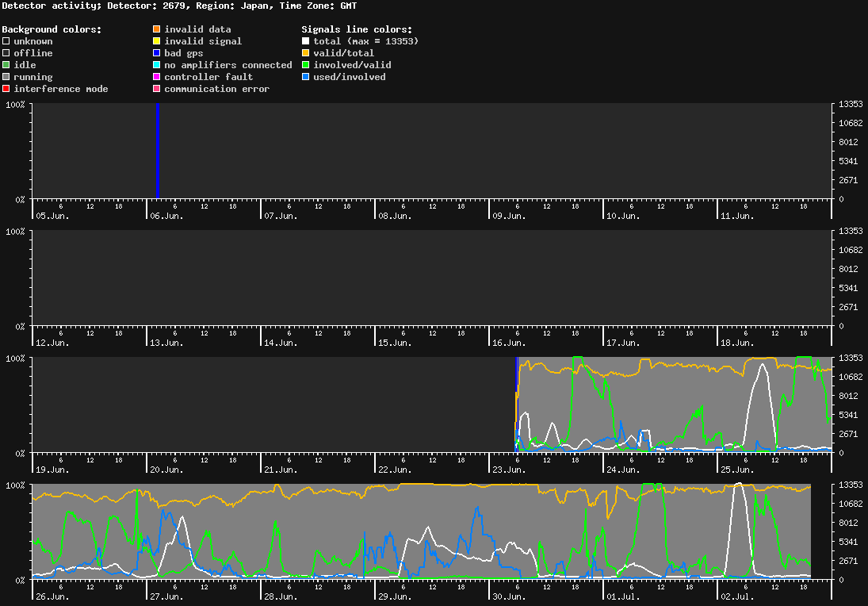Click the white total peak on 25.Jun
Screen dimensions: 868x606
pyautogui.click(x=763, y=365)
